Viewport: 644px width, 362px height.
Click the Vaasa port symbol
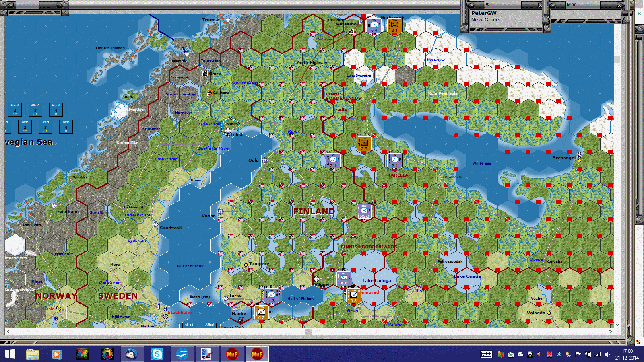coord(220,211)
